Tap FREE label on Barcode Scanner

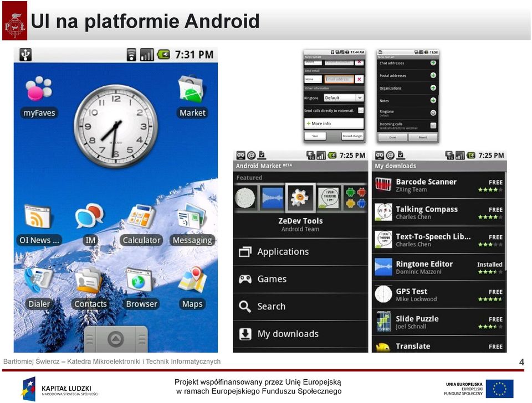(x=495, y=182)
